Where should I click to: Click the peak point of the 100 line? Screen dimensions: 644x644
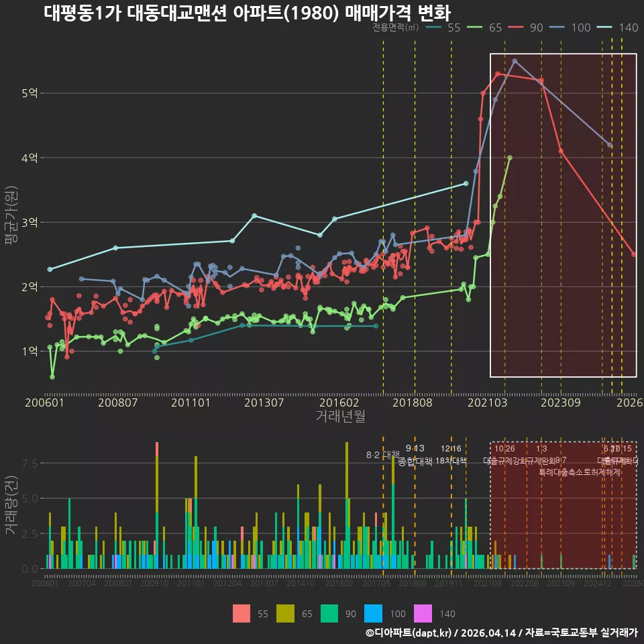pos(515,61)
